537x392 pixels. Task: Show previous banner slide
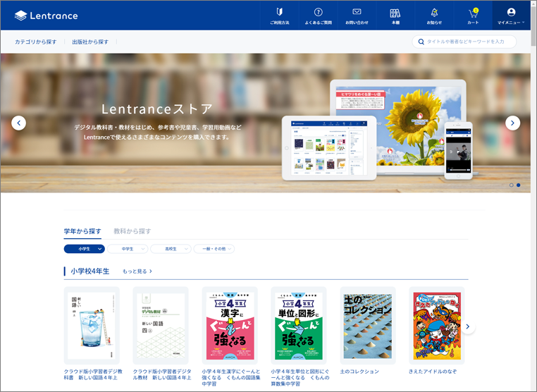[x=18, y=123]
